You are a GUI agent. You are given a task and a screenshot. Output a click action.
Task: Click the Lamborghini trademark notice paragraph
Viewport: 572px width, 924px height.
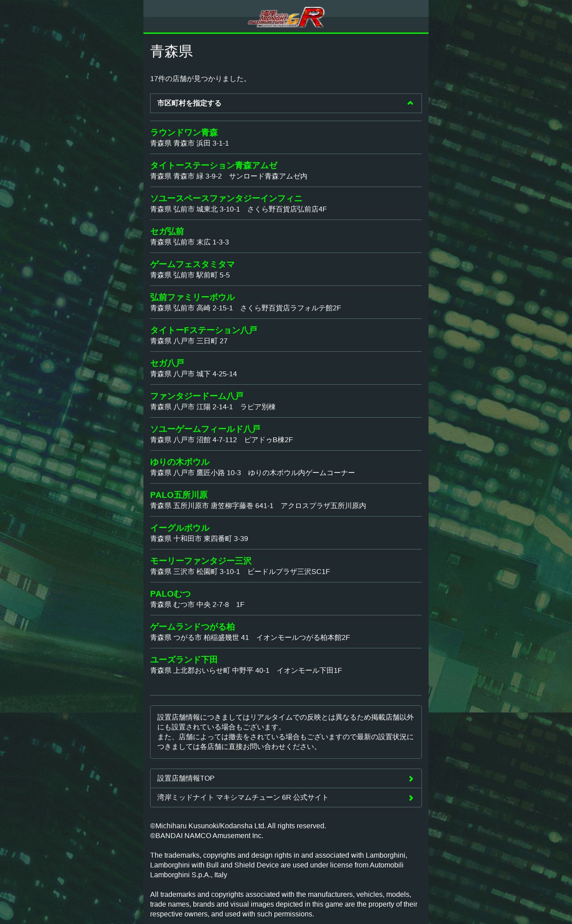(x=279, y=865)
